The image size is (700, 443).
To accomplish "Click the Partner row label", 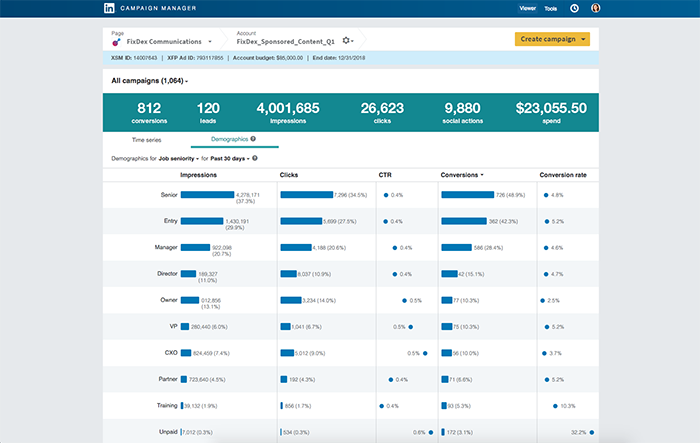I will pos(168,379).
